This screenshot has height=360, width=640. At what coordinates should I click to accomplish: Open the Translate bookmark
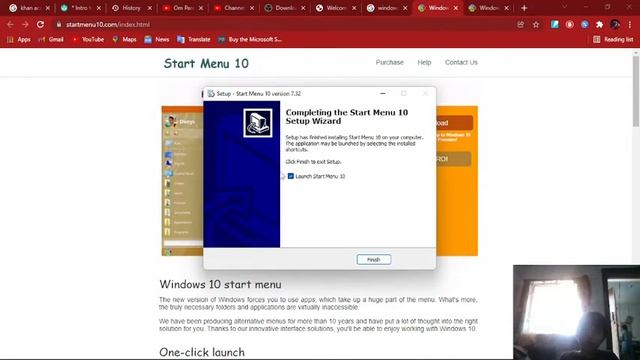[194, 40]
